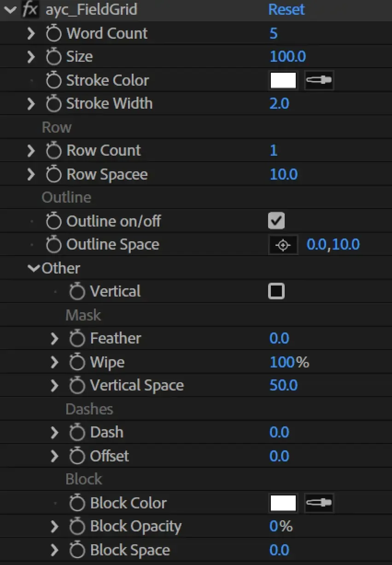Open the Stroke Color white swatch
Viewport: 392px width, 565px height.
[x=283, y=80]
